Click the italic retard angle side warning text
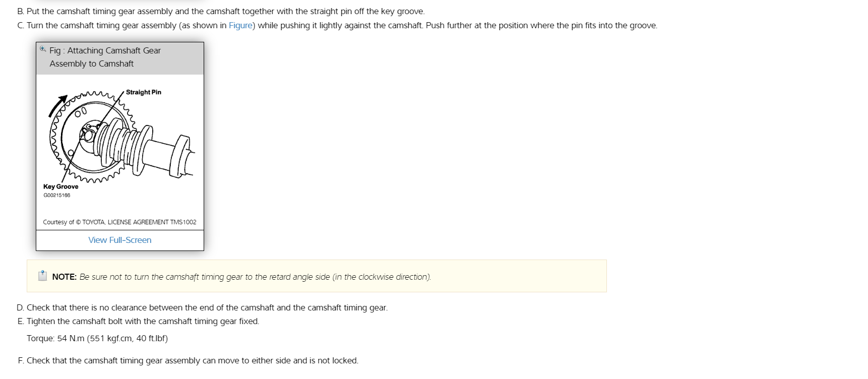Screen dimensions: 868x379 tap(255, 277)
